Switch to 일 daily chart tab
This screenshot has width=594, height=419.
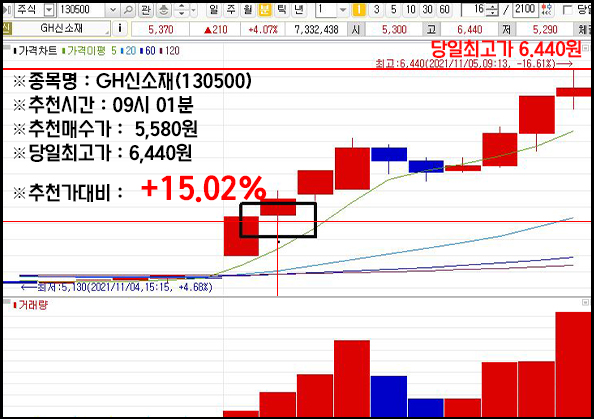click(214, 9)
